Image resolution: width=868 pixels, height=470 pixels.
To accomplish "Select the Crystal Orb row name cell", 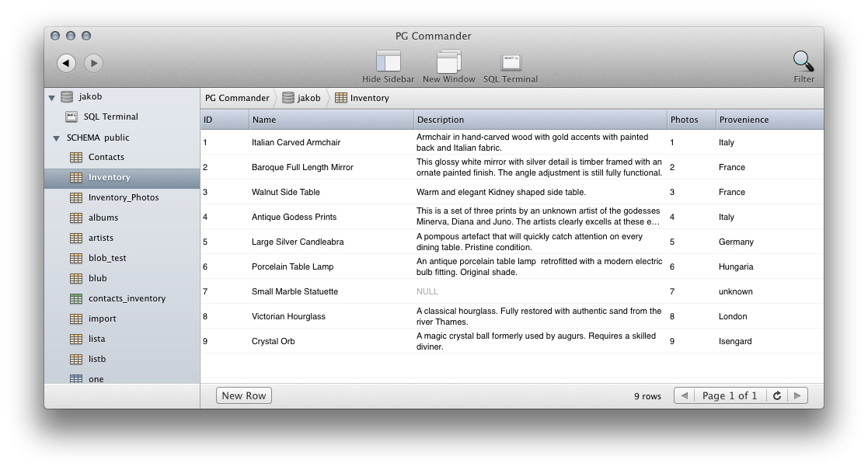I will tap(273, 341).
